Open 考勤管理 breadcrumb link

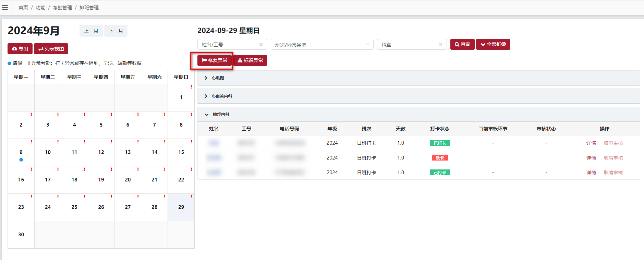point(62,8)
